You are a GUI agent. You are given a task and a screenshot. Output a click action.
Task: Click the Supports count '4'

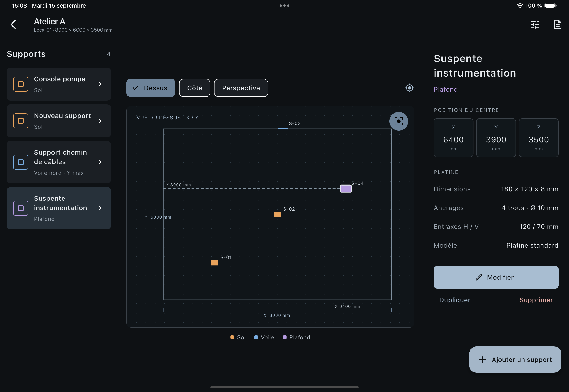tap(109, 54)
